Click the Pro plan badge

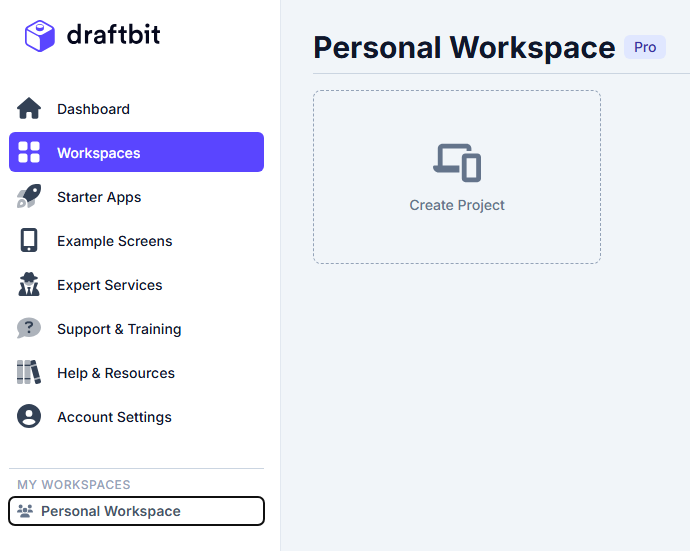pyautogui.click(x=645, y=47)
